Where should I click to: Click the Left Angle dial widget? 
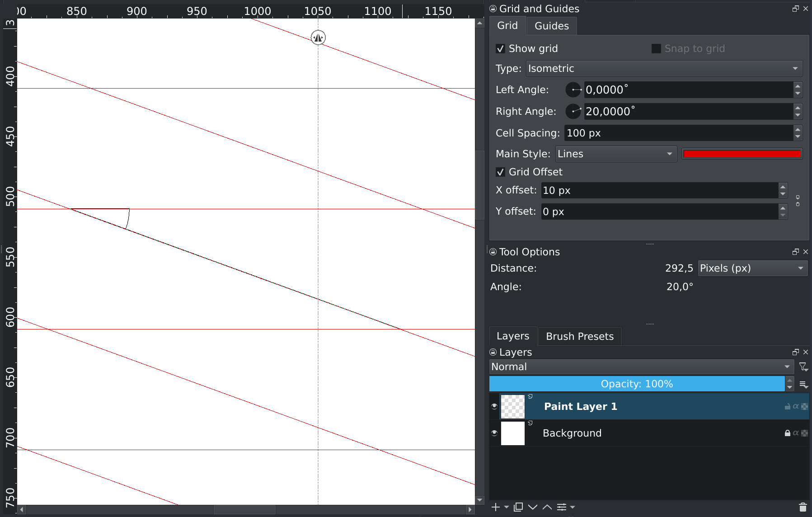point(573,90)
